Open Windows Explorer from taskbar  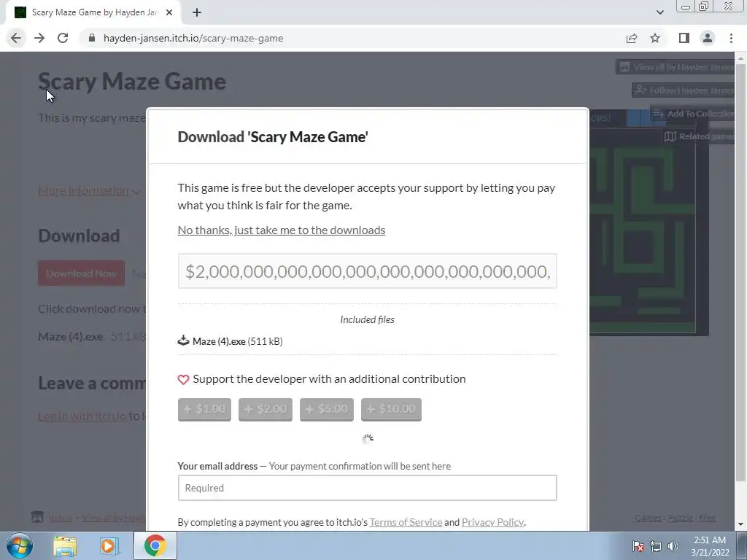click(65, 545)
